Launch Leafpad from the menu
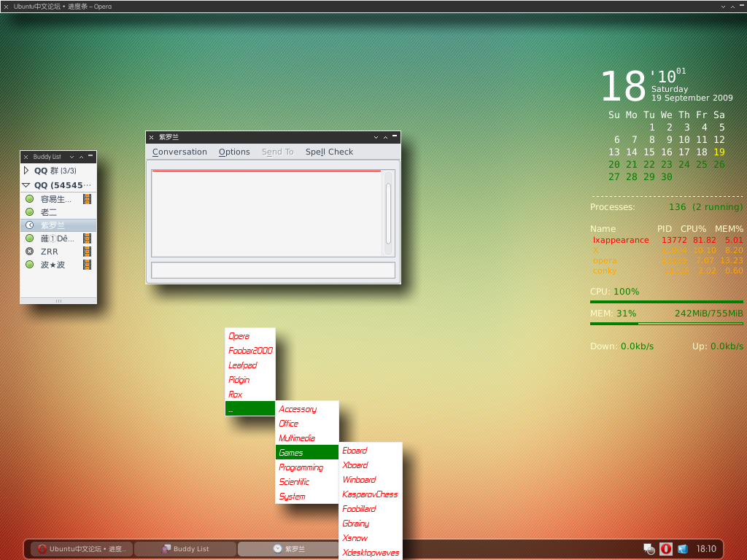Image resolution: width=747 pixels, height=560 pixels. (x=250, y=365)
